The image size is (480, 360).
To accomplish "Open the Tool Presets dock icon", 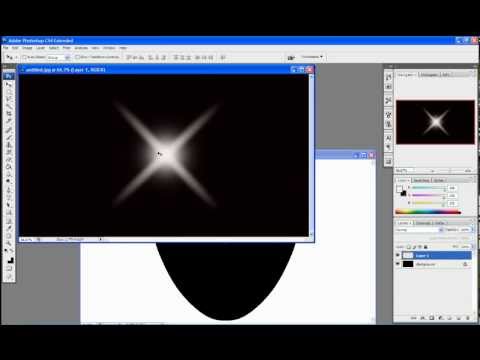I will pyautogui.click(x=388, y=100).
